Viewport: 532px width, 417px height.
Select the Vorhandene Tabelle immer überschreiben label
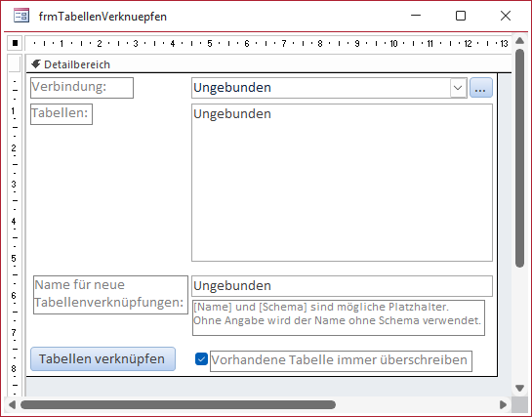point(341,361)
